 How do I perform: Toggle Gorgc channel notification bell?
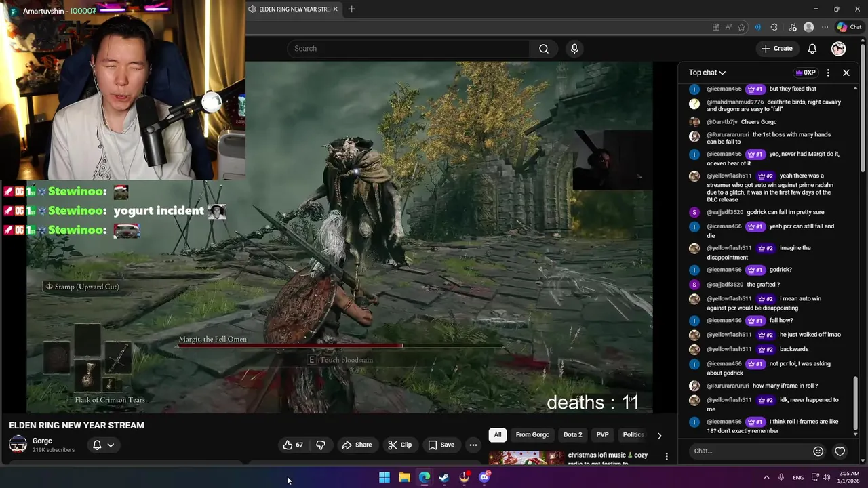103,445
